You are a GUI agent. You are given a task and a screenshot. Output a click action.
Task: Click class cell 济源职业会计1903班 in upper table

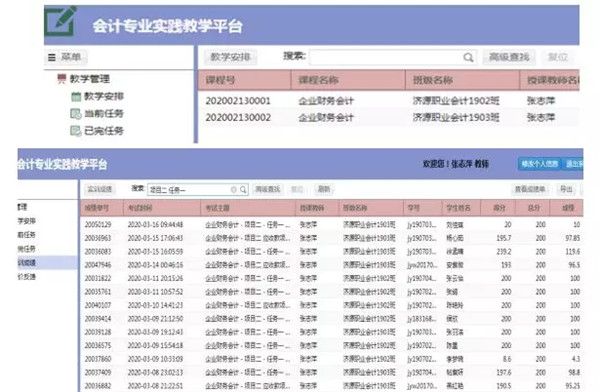click(456, 118)
